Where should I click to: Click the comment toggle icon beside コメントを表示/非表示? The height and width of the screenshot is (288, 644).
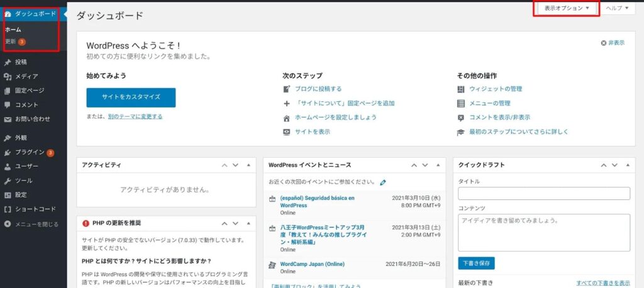tap(461, 118)
